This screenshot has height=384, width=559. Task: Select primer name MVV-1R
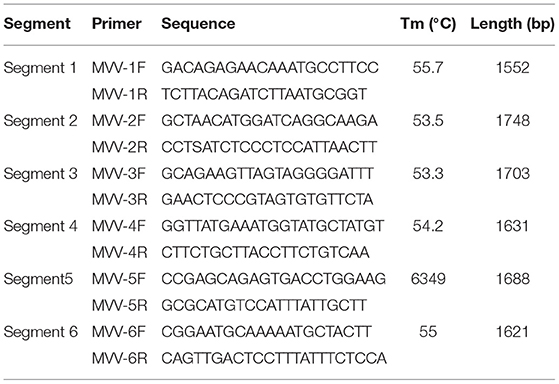coord(119,94)
